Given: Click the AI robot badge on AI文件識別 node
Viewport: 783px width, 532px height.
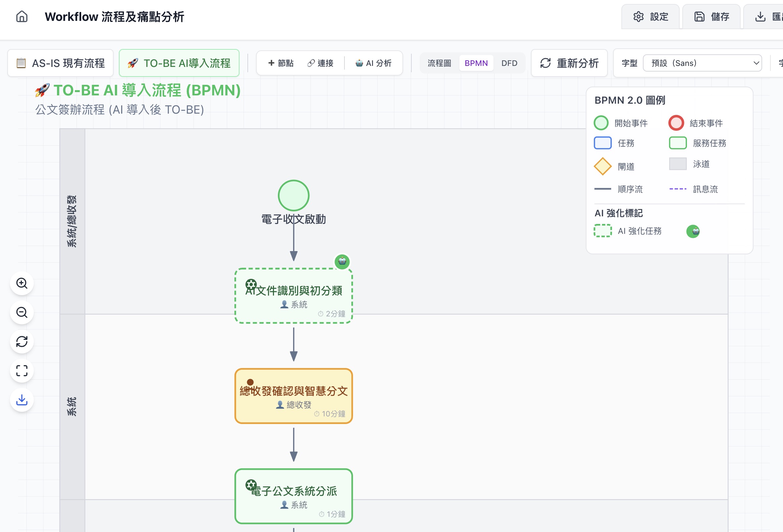Looking at the screenshot, I should tap(342, 262).
